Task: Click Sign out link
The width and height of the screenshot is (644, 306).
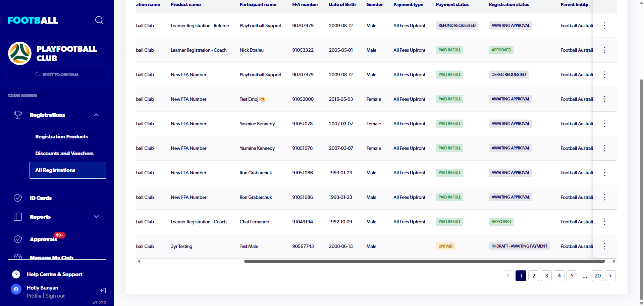Action: (55, 296)
